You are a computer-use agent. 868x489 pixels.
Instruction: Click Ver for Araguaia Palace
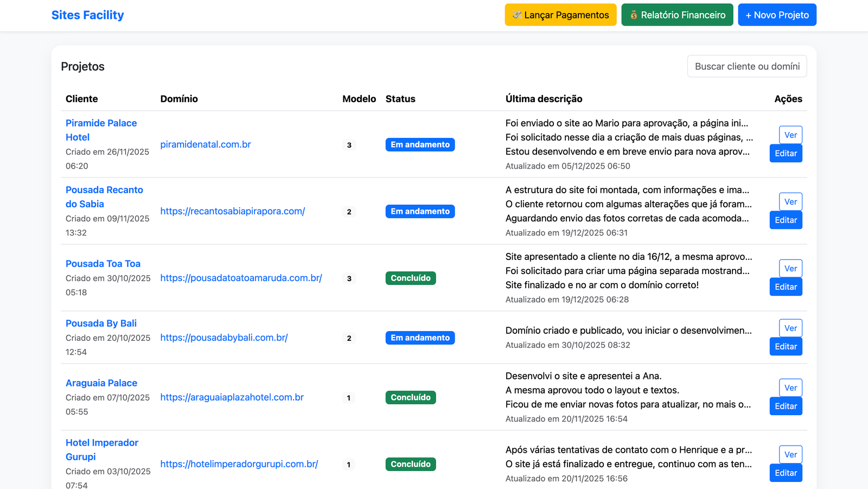pos(790,388)
